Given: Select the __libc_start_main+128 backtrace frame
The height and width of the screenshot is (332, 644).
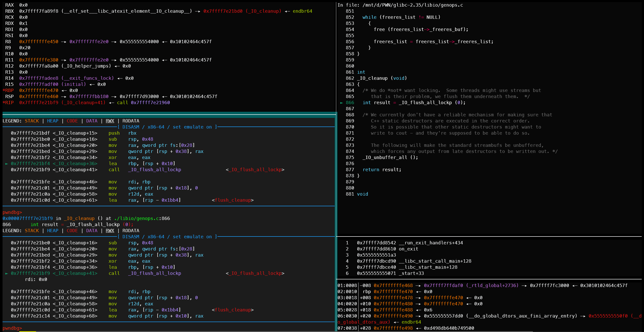Looking at the screenshot, I should tap(428, 267).
